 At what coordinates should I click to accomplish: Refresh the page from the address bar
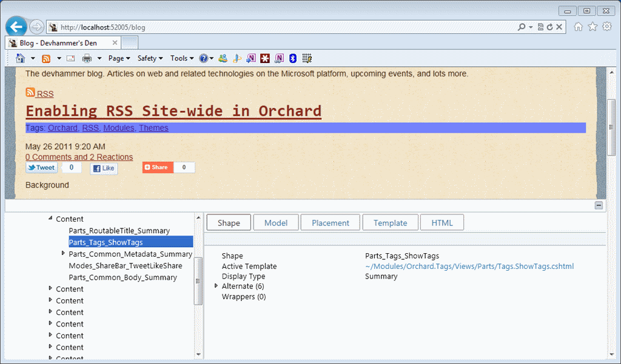tap(549, 27)
